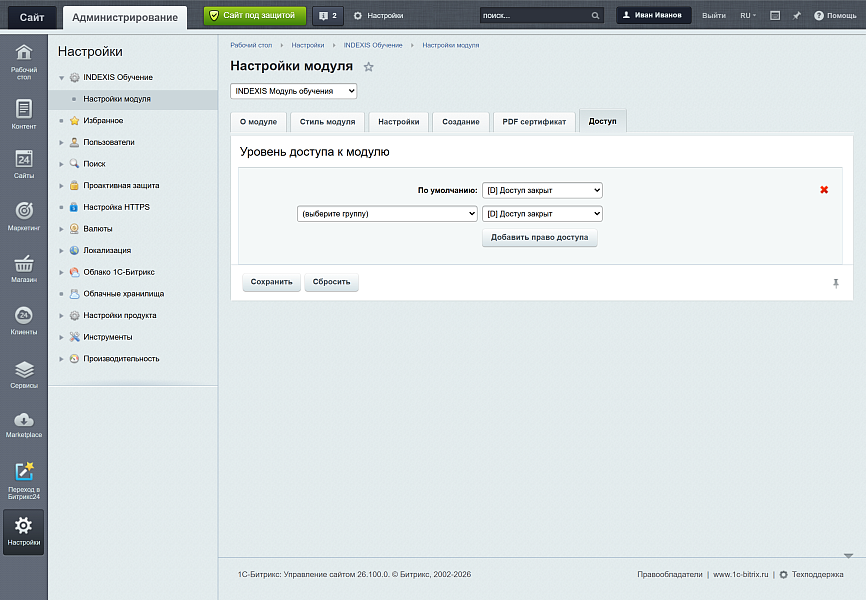This screenshot has width=866, height=600.
Task: Pin the button panel with the pin icon
Action: click(836, 283)
